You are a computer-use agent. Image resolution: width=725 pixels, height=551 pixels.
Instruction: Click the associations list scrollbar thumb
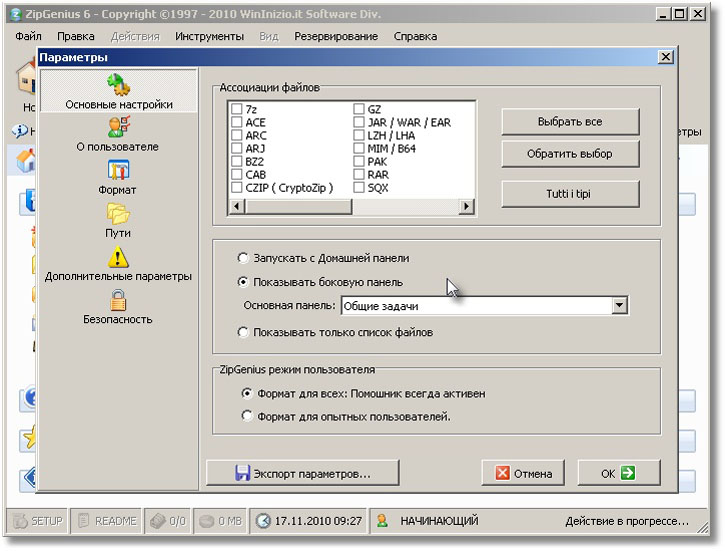pyautogui.click(x=298, y=206)
